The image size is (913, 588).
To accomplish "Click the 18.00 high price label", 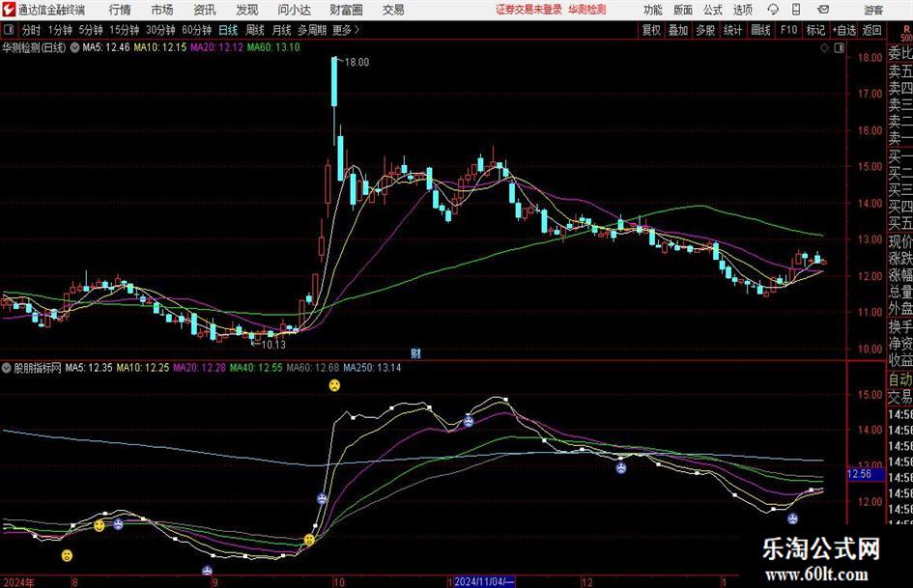I will (357, 63).
